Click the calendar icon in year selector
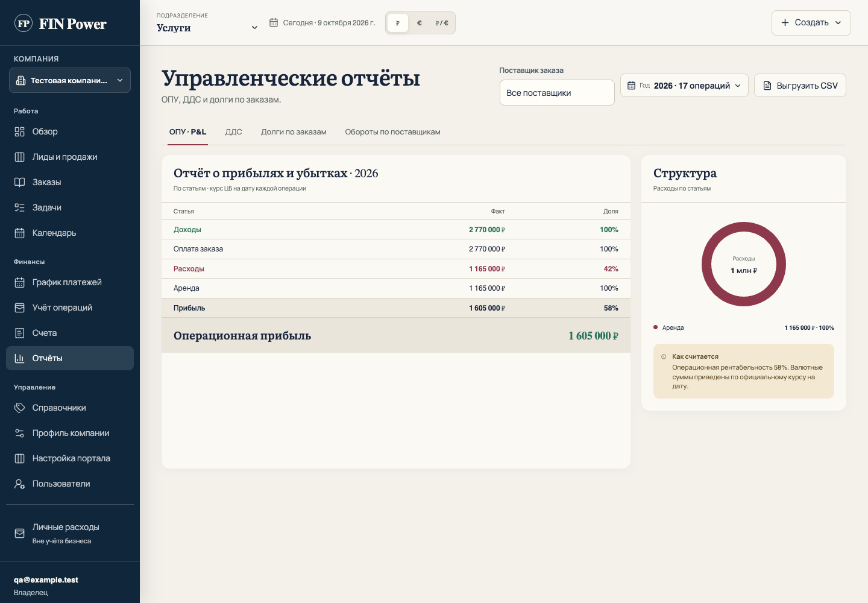This screenshot has height=603, width=868. point(631,86)
